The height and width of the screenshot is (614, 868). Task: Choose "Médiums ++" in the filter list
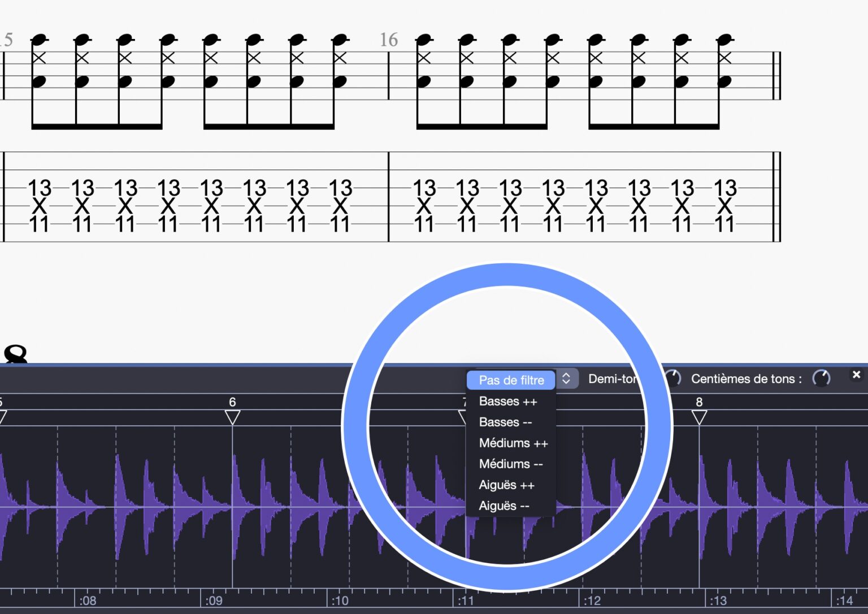[513, 443]
